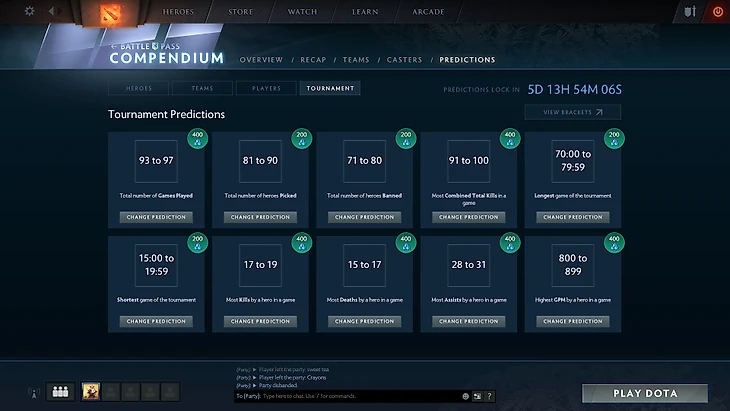Click the Dota 2 logo home icon
Viewport: 730px width, 411px height.
coord(110,13)
